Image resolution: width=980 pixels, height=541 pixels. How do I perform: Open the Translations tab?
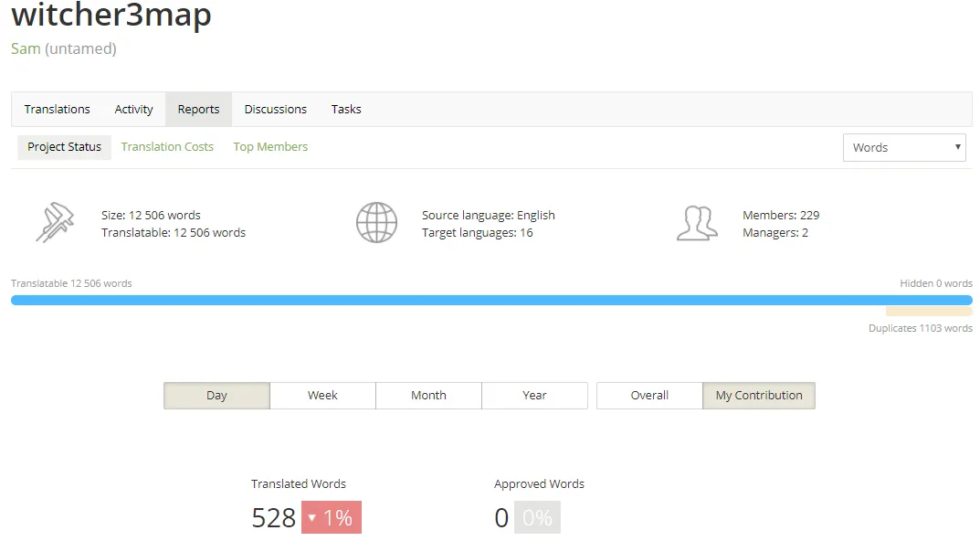click(x=57, y=110)
